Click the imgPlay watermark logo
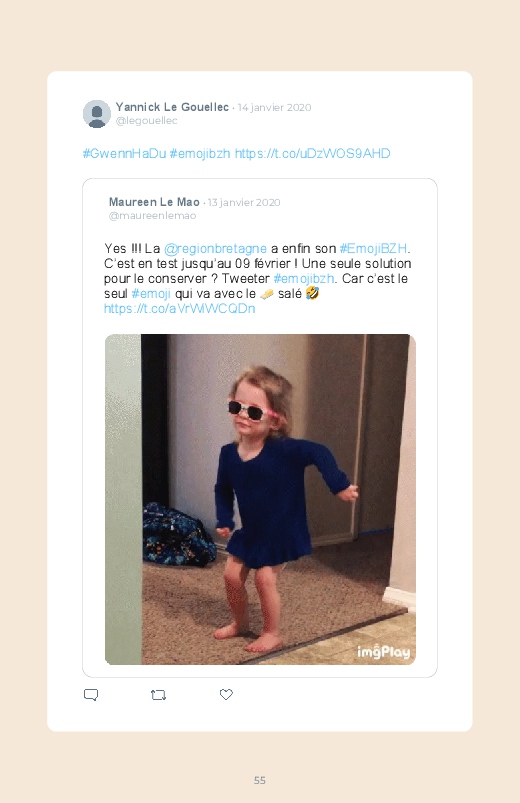Image resolution: width=520 pixels, height=803 pixels. click(384, 651)
